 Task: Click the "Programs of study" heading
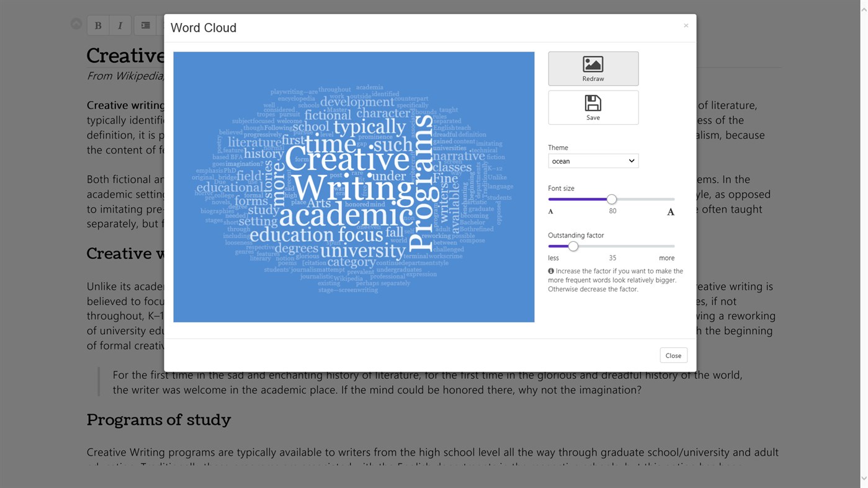[x=159, y=420]
